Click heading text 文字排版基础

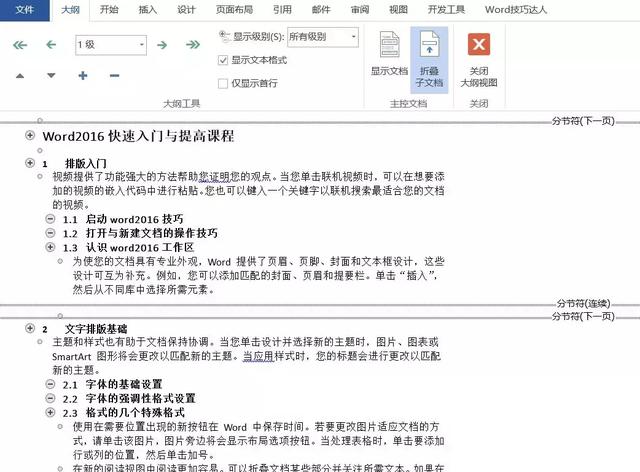tap(96, 329)
